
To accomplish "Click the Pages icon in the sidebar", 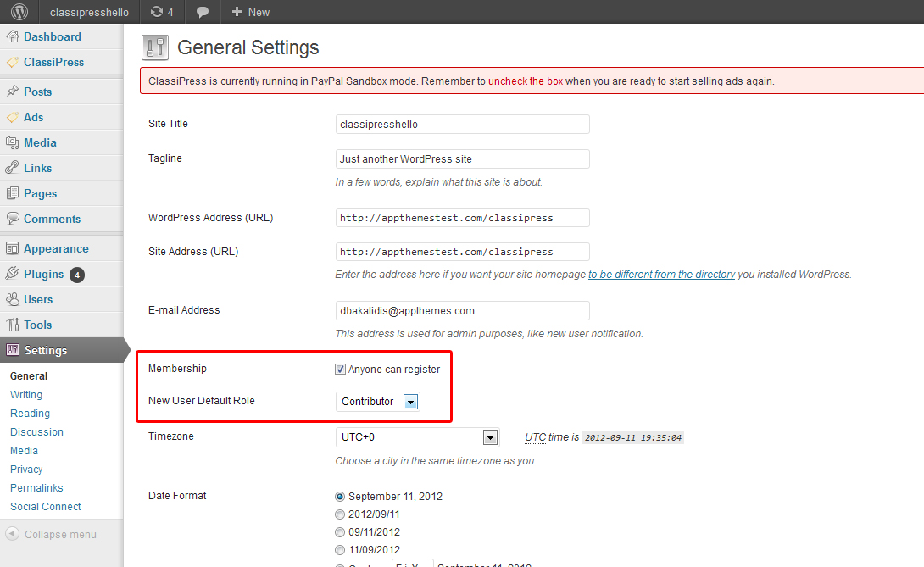I will coord(13,193).
